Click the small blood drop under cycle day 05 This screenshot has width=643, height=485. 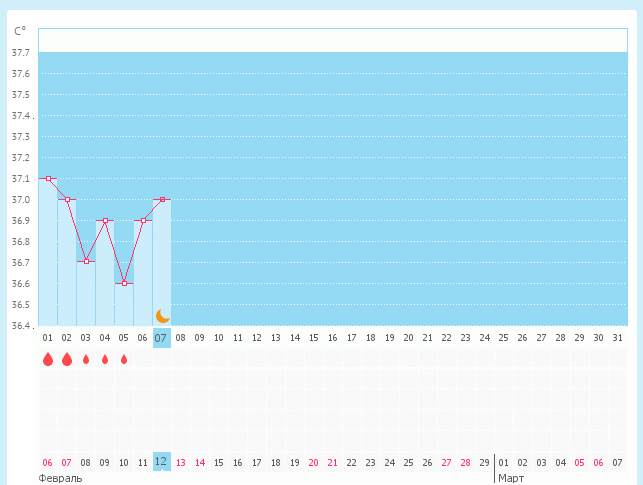124,359
